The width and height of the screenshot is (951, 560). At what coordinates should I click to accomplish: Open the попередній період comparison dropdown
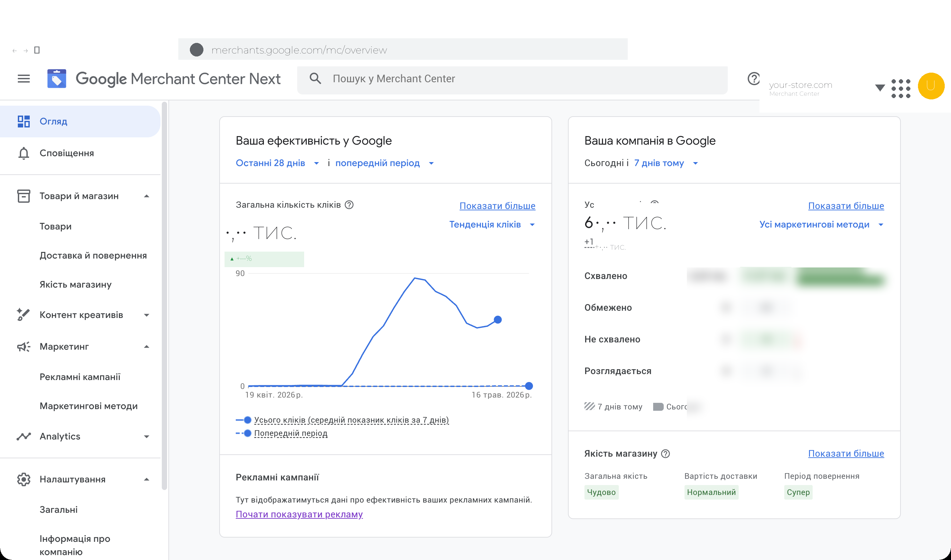click(385, 163)
